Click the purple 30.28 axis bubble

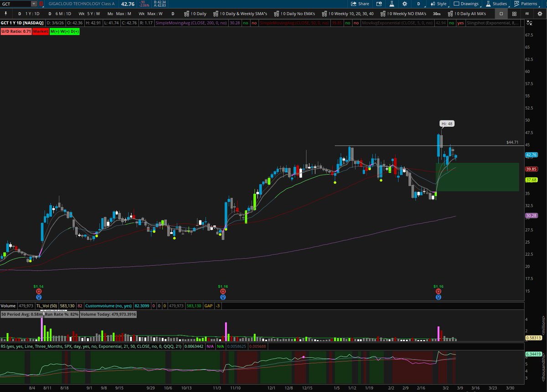pos(532,216)
